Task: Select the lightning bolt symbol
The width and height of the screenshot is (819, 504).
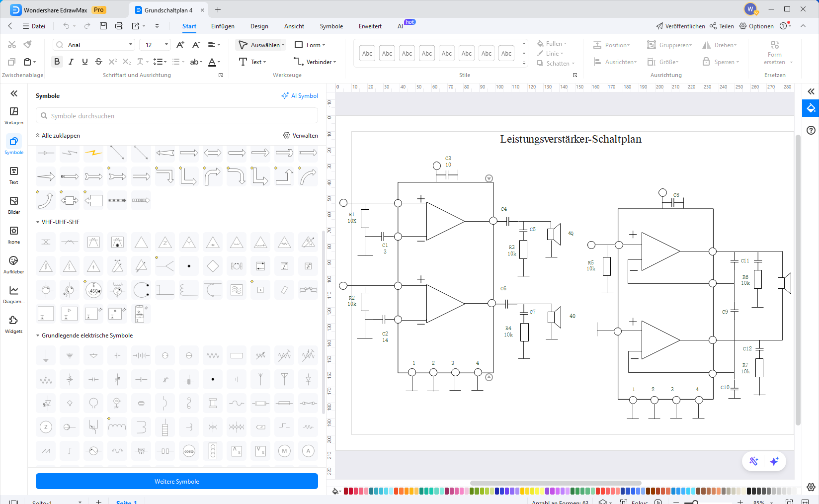Action: coord(93,153)
